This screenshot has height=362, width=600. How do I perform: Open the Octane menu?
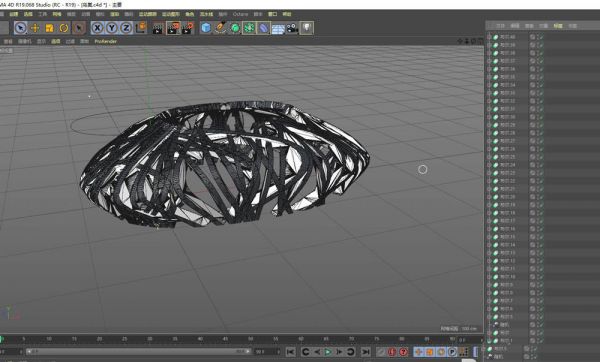point(240,14)
